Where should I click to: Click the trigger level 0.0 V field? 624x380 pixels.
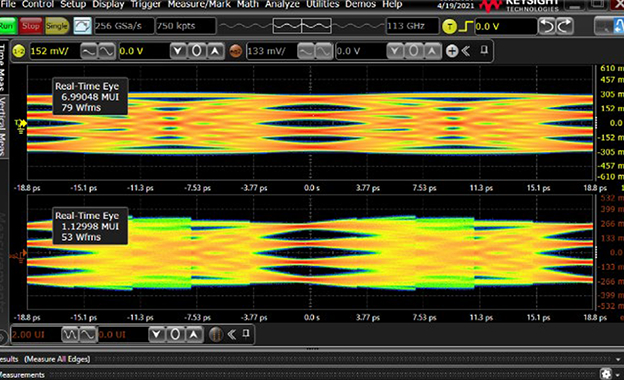click(505, 27)
